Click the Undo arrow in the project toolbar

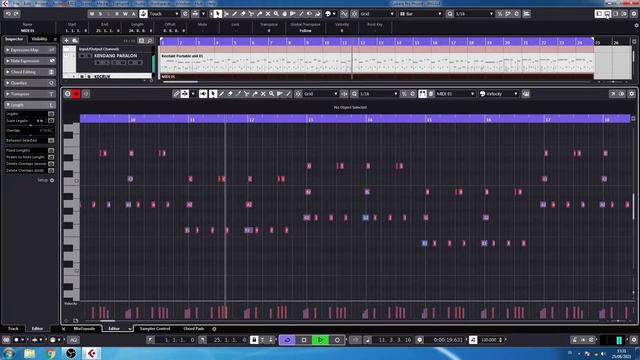click(x=8, y=13)
